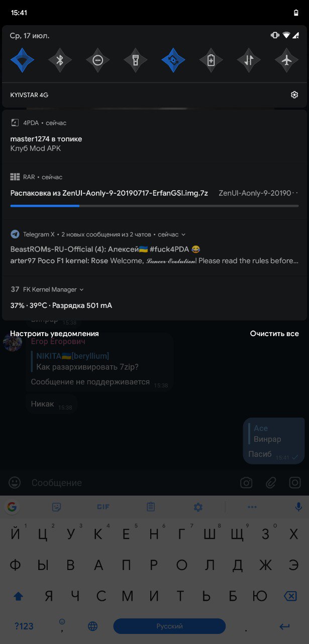Open the 4PDA master1274 notification
The height and width of the screenshot is (644, 309).
click(x=154, y=136)
